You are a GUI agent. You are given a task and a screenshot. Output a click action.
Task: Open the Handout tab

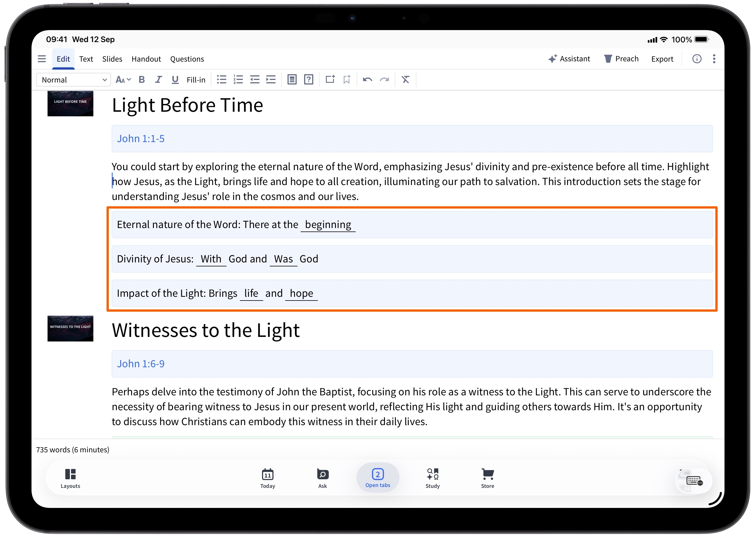[146, 59]
